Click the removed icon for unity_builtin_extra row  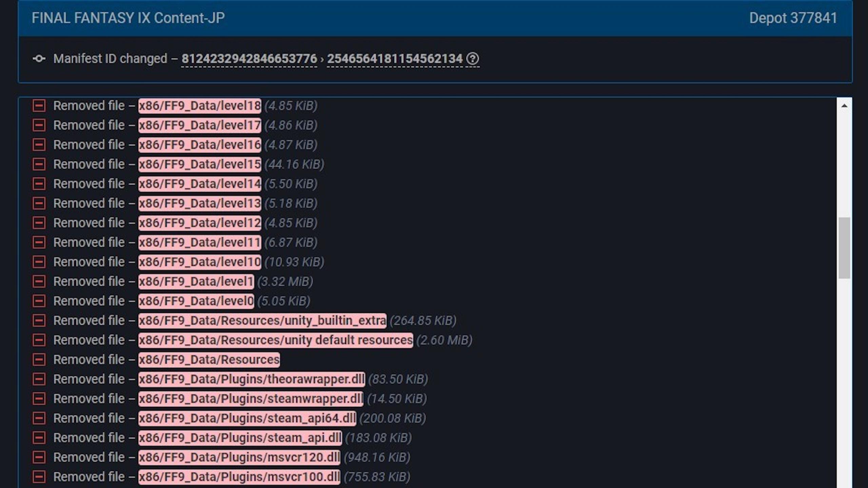tap(39, 321)
